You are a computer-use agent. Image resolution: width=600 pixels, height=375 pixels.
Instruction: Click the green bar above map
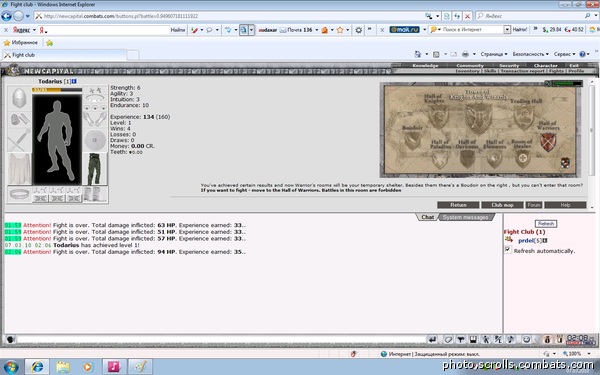coord(567,83)
